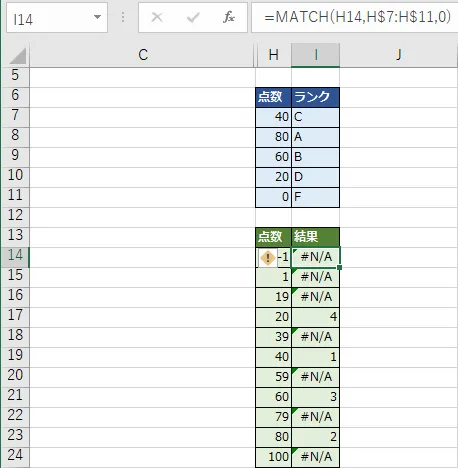Select result cell showing 4
This screenshot has height=468, width=458.
coord(316,317)
